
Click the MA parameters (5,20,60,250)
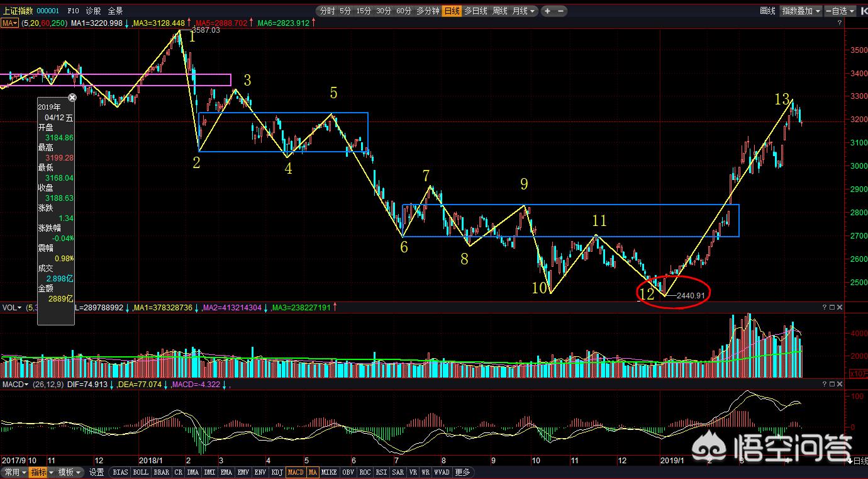point(44,23)
